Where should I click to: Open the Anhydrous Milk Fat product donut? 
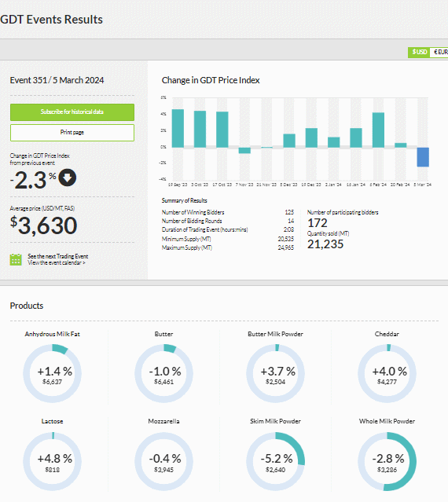click(x=52, y=373)
